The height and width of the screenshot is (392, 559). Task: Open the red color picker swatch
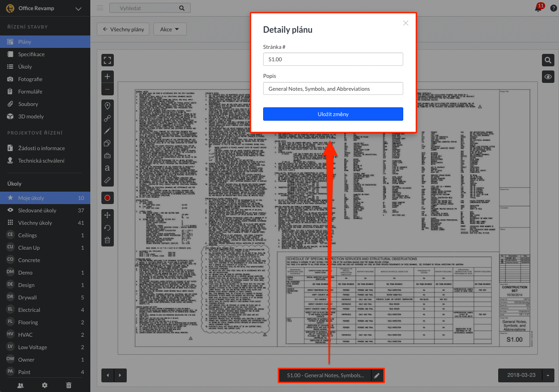pyautogui.click(x=107, y=198)
